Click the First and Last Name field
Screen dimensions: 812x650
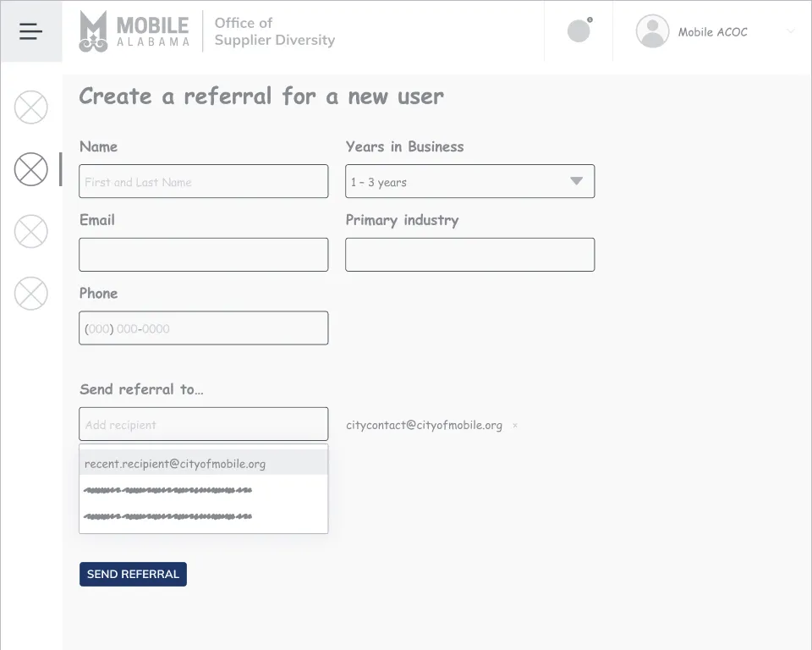click(203, 180)
